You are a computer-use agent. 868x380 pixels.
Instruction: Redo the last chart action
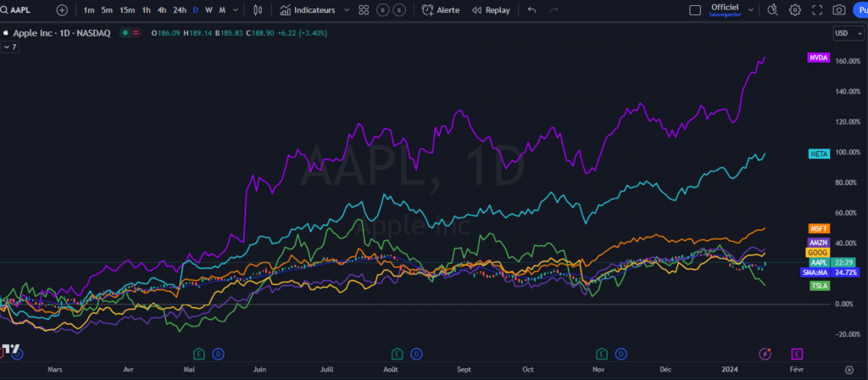(554, 10)
